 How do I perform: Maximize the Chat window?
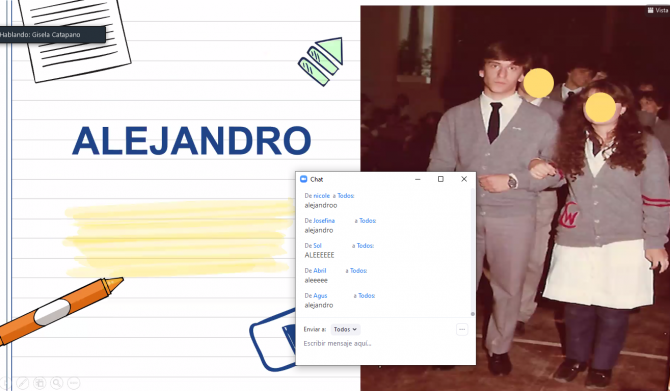coord(441,179)
